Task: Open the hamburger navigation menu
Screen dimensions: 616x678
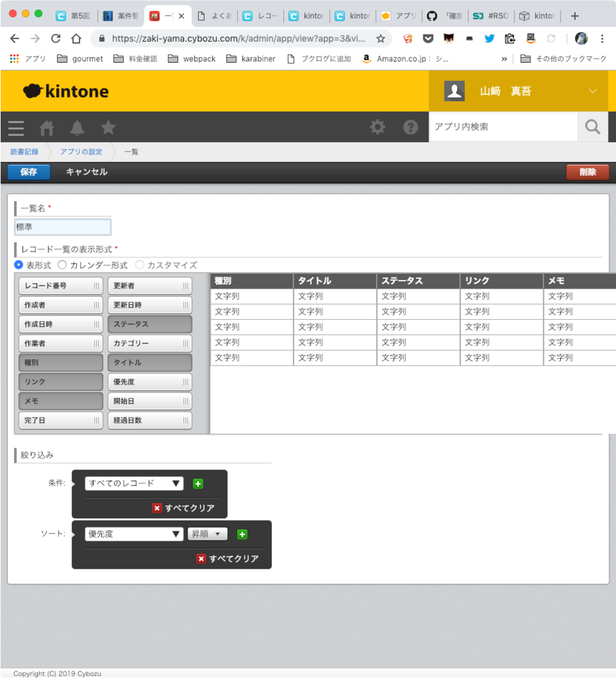Action: (x=15, y=128)
